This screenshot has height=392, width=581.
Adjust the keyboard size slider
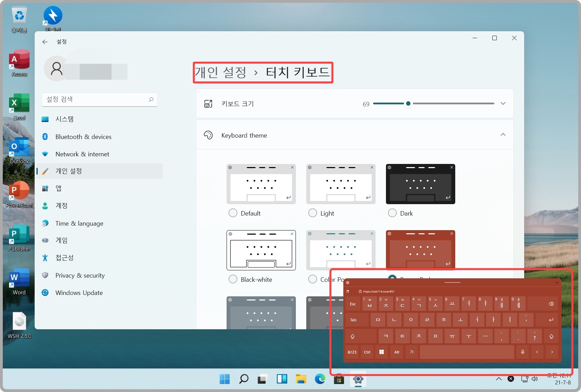pos(408,103)
